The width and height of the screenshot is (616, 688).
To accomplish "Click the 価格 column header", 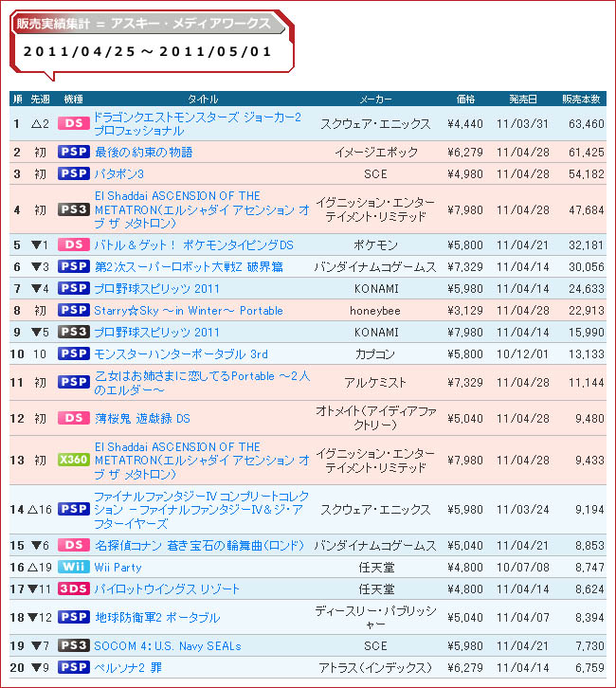I will (x=465, y=100).
